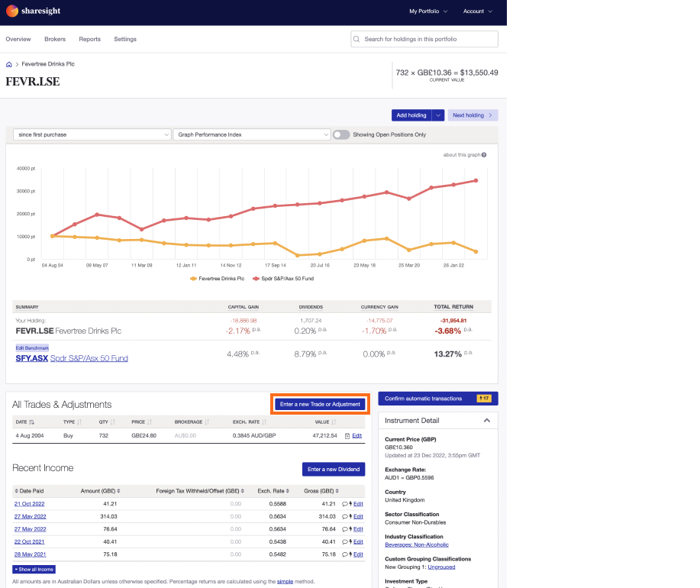Image resolution: width=700 pixels, height=588 pixels.
Task: Sort income by the Exch. Rate column
Action: [x=273, y=491]
